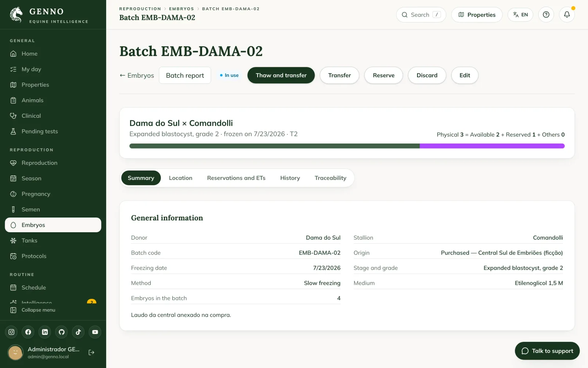The image size is (588, 368).
Task: Click Embryos in the breadcrumb
Action: (x=182, y=9)
